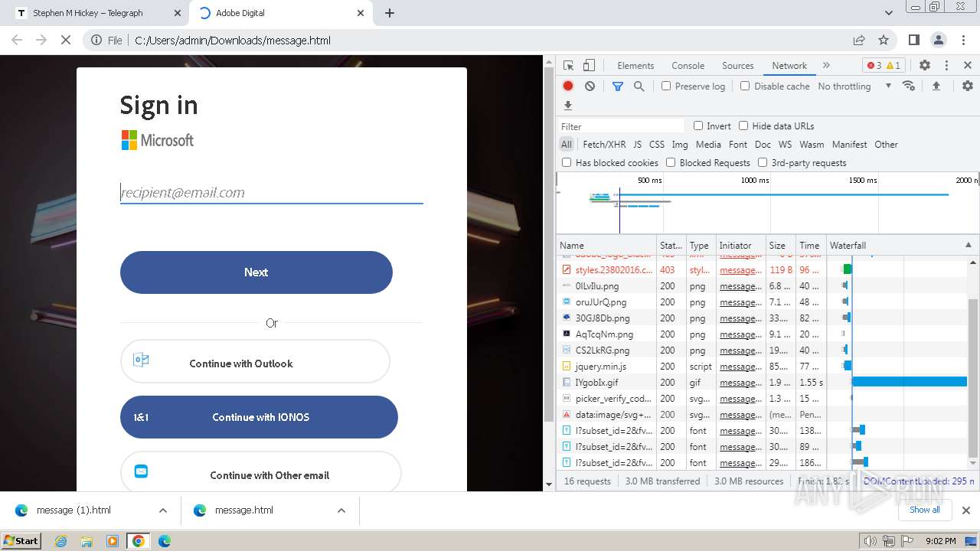Viewport: 980px width, 551px height.
Task: Open file explorer from taskbar
Action: pos(87,541)
